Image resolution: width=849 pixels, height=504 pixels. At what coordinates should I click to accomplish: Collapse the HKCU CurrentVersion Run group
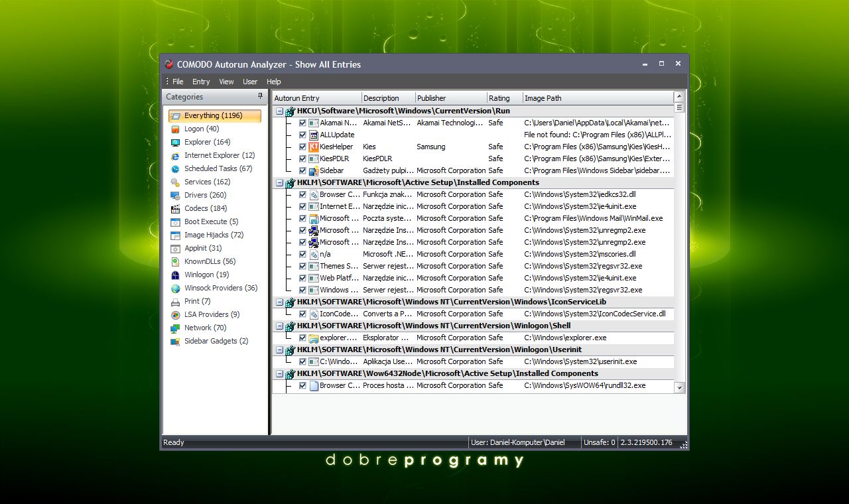click(x=279, y=111)
